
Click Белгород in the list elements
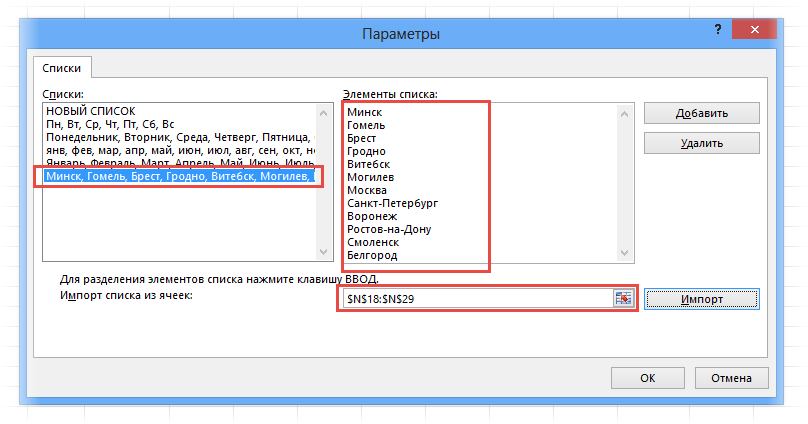372,255
